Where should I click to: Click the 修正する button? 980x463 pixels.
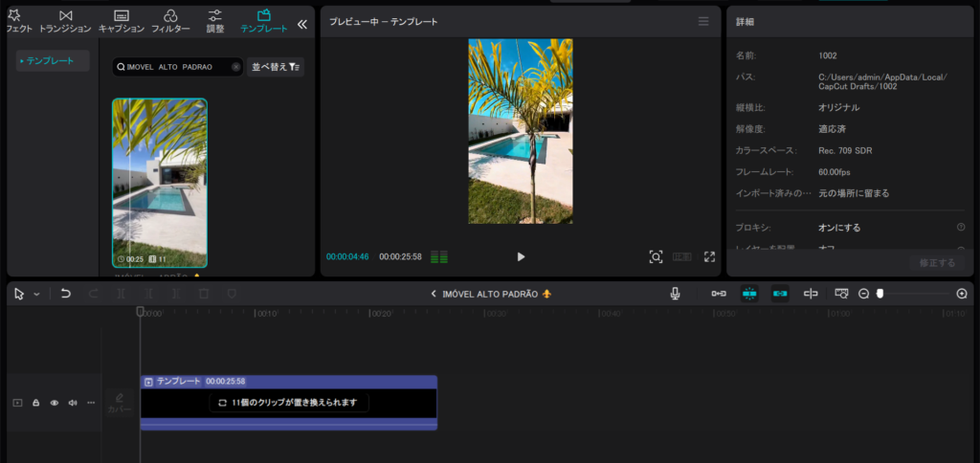[937, 263]
